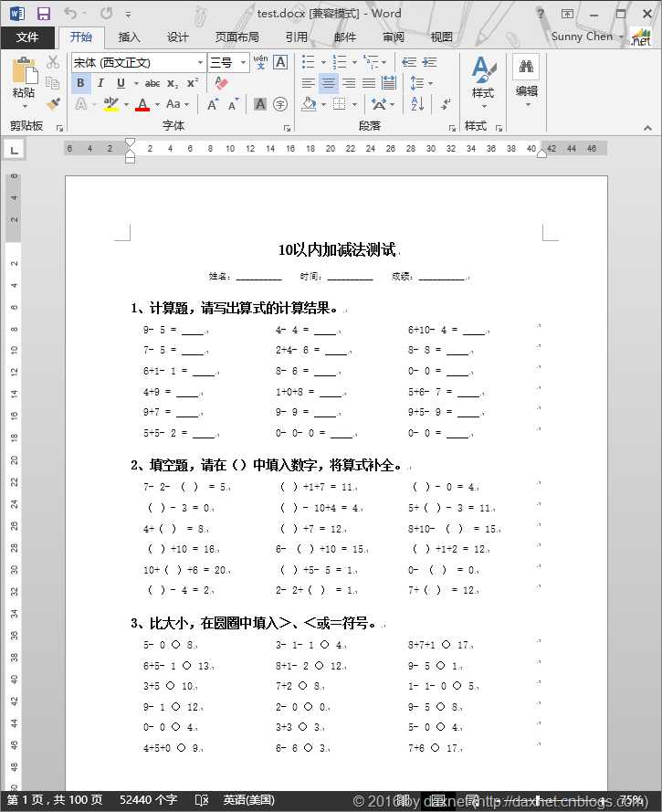Apply red font color
This screenshot has width=662, height=812.
142,105
